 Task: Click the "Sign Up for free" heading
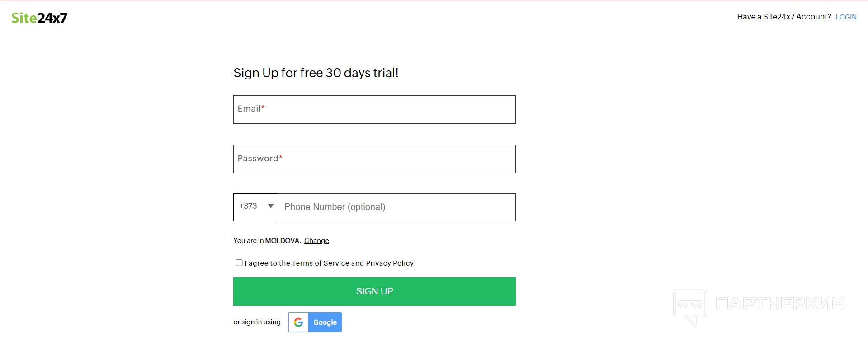point(316,73)
